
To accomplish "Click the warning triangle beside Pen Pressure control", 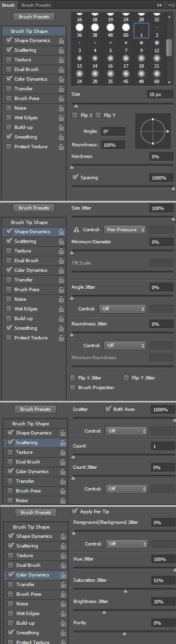I will 76,230.
